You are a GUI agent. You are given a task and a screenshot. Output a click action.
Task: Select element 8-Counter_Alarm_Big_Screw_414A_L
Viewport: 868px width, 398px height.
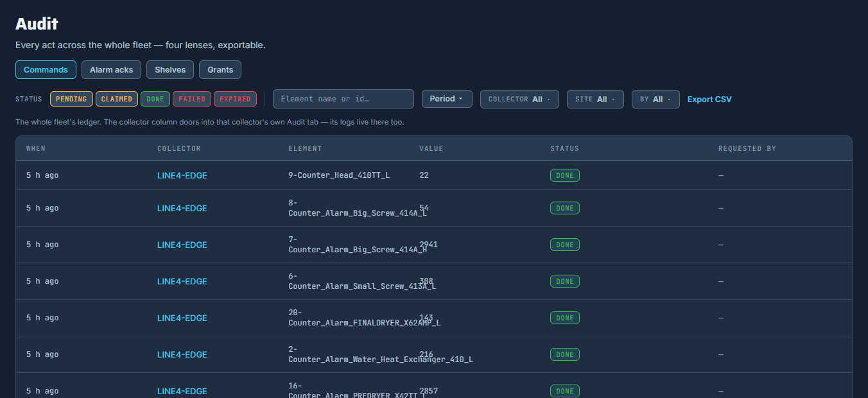[358, 208]
